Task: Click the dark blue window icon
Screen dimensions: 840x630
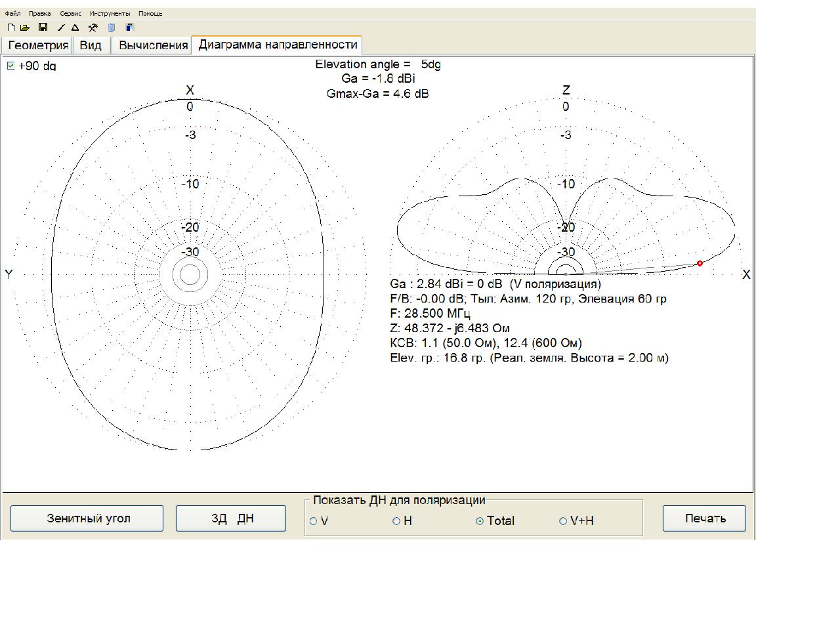Action: pyautogui.click(x=129, y=28)
